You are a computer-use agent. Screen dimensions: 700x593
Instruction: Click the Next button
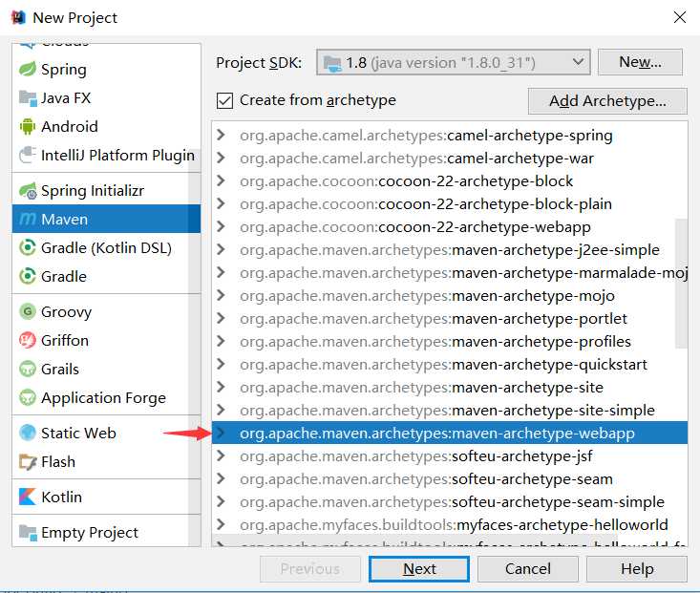(418, 569)
